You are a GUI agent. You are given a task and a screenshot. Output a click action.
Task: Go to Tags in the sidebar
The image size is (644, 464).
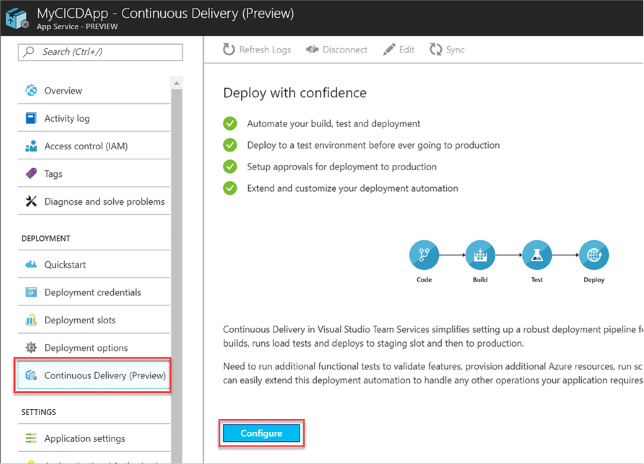click(x=94, y=174)
